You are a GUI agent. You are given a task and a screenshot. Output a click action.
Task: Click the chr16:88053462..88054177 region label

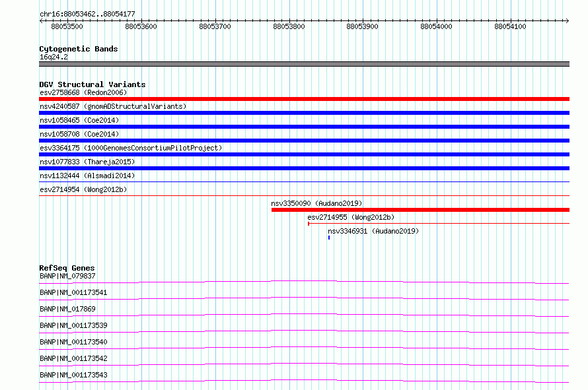pos(87,14)
